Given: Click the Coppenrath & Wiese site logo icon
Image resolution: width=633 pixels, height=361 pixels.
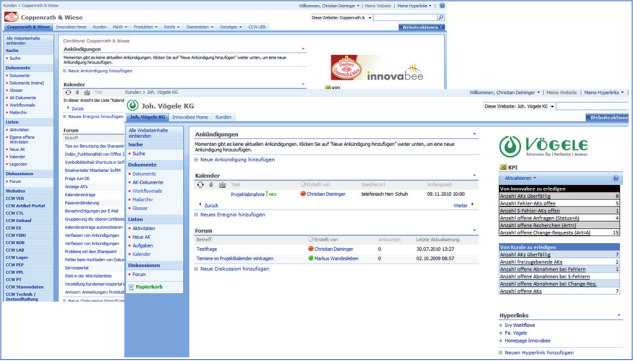Looking at the screenshot, I should pos(11,17).
